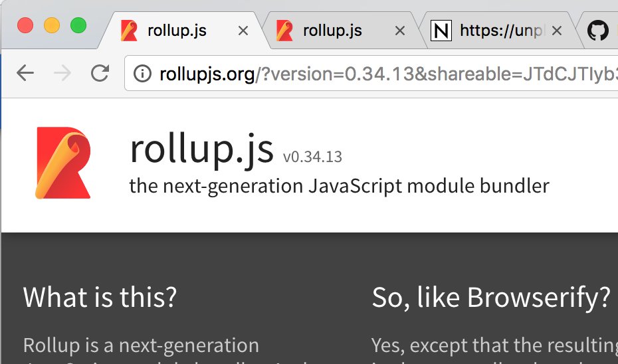The width and height of the screenshot is (618, 364).
Task: Click the 'So, like Browserify?' heading
Action: [x=491, y=297]
